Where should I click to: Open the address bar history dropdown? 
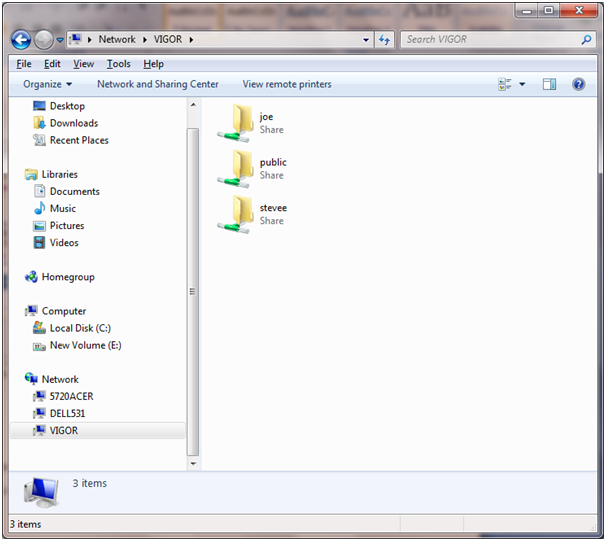366,40
